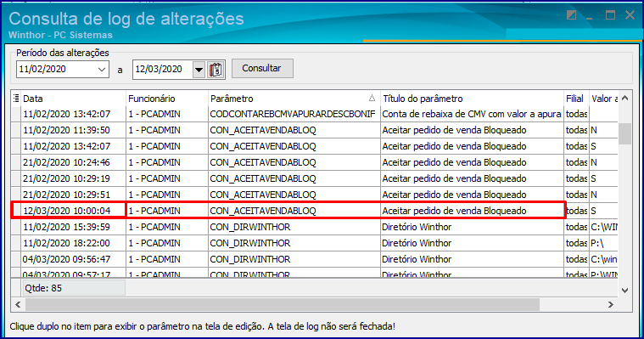Click 'Conta de rebaixa de CMV' title cell

click(x=473, y=114)
